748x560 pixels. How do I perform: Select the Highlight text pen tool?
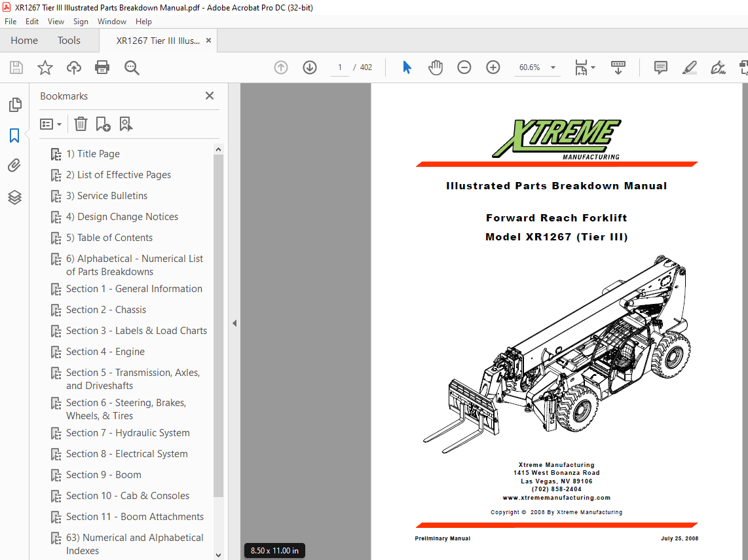[689, 67]
